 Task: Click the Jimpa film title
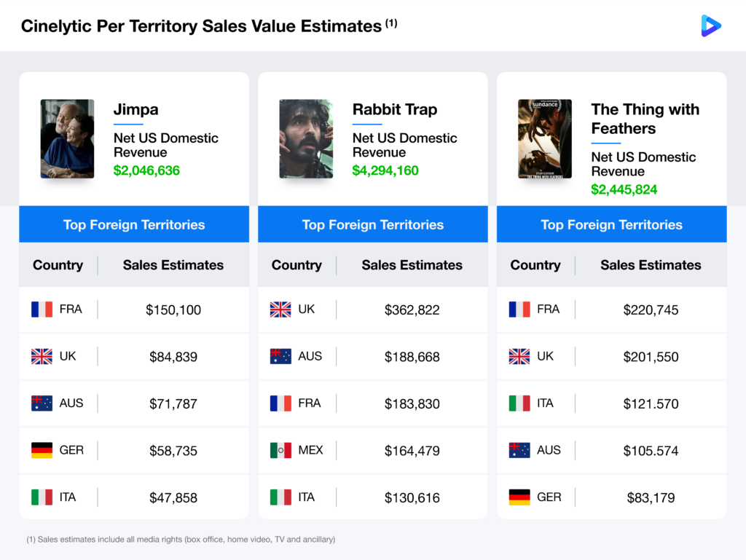pyautogui.click(x=136, y=110)
